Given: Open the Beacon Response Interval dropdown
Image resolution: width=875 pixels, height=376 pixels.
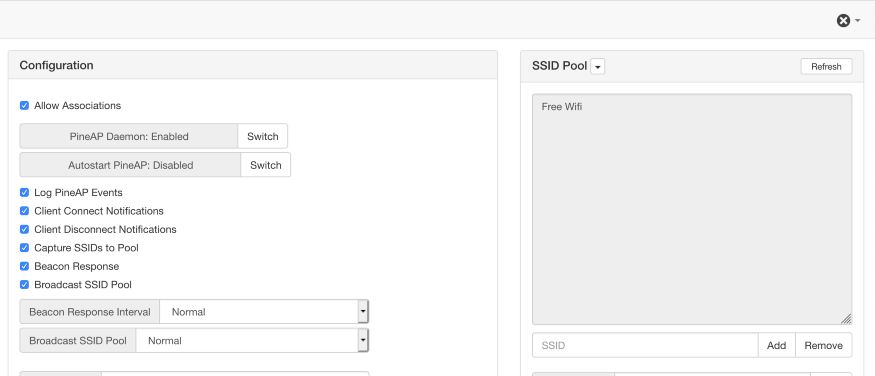Looking at the screenshot, I should click(x=264, y=312).
